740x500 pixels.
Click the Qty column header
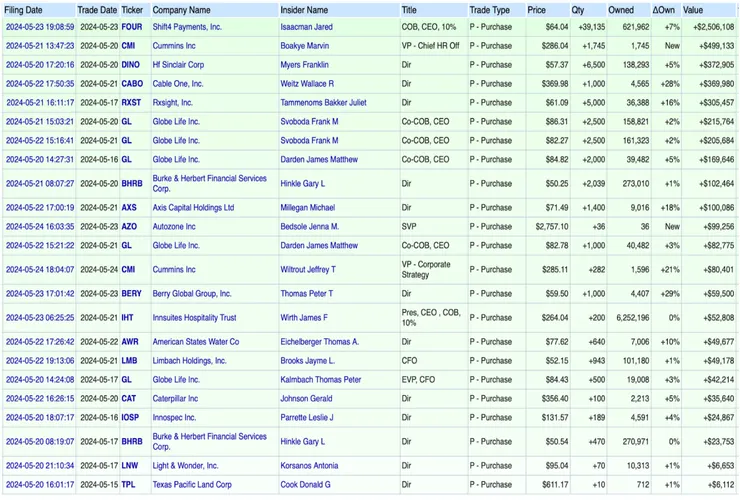pos(578,9)
